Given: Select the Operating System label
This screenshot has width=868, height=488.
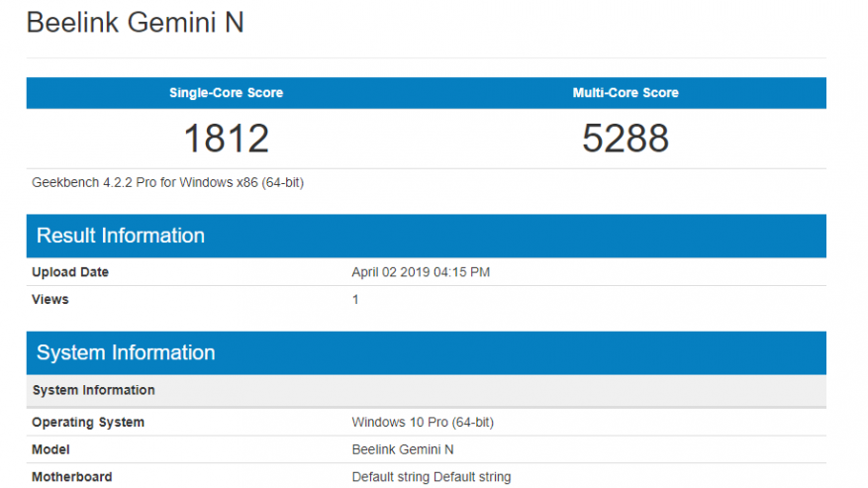Looking at the screenshot, I should pyautogui.click(x=88, y=422).
